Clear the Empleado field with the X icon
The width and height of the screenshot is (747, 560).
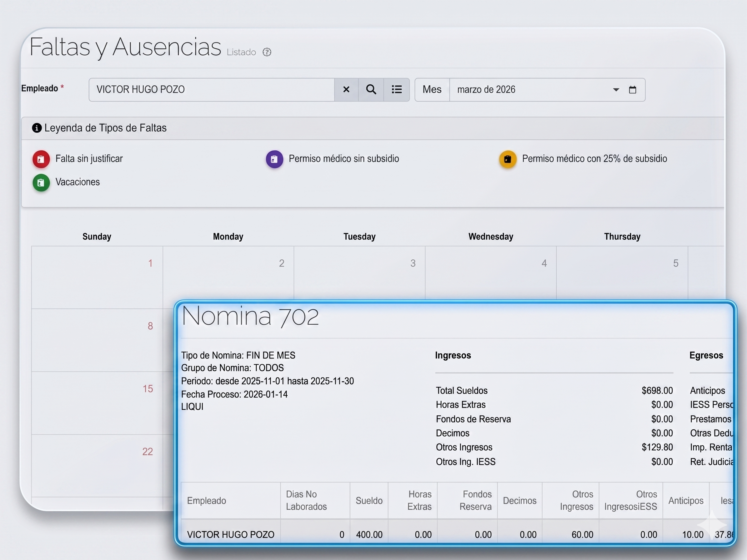pos(346,89)
